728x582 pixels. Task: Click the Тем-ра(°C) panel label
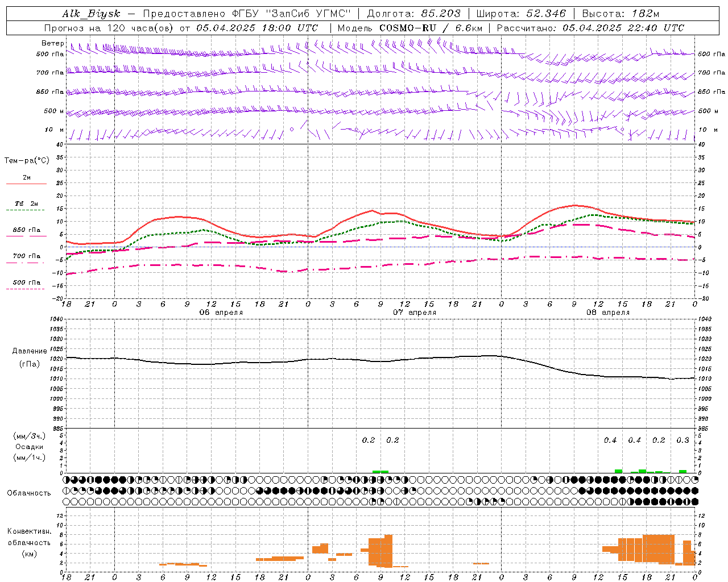click(x=27, y=160)
